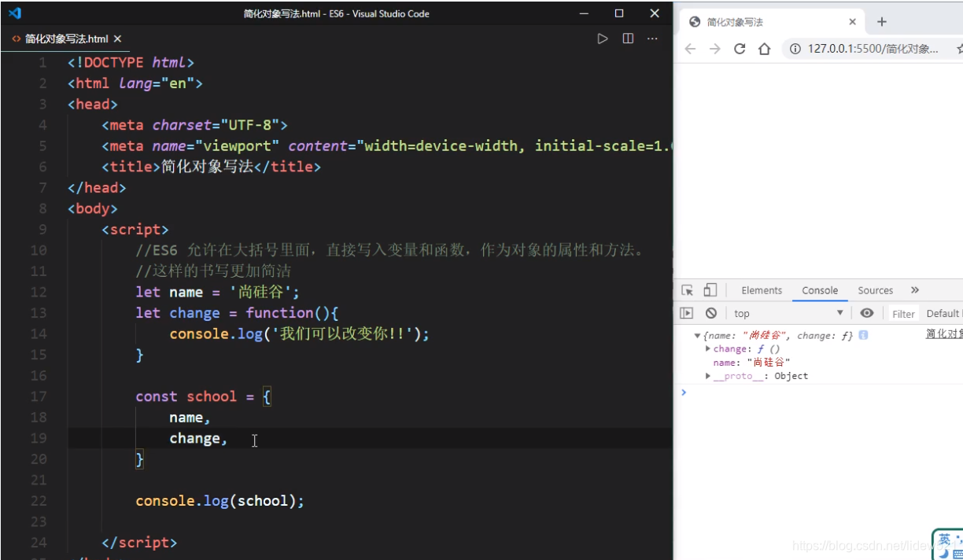The height and width of the screenshot is (560, 963).
Task: Expand the change: ƒ () property
Action: coord(708,348)
